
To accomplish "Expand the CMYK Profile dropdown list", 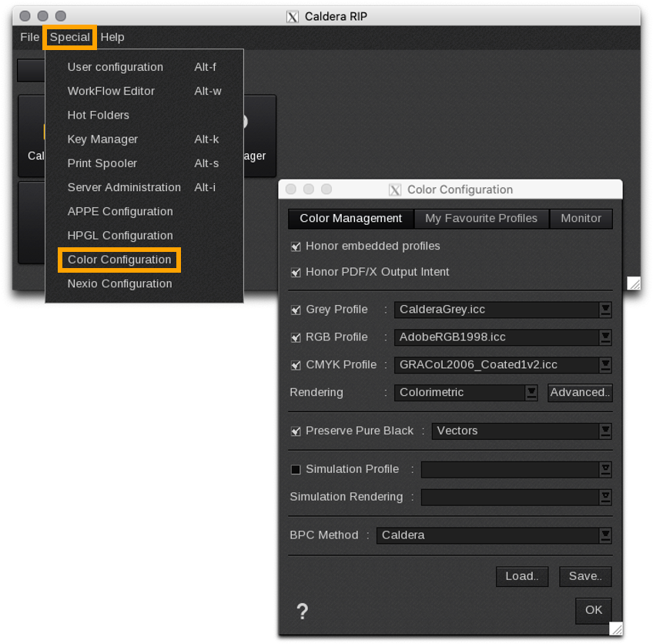I will click(605, 365).
